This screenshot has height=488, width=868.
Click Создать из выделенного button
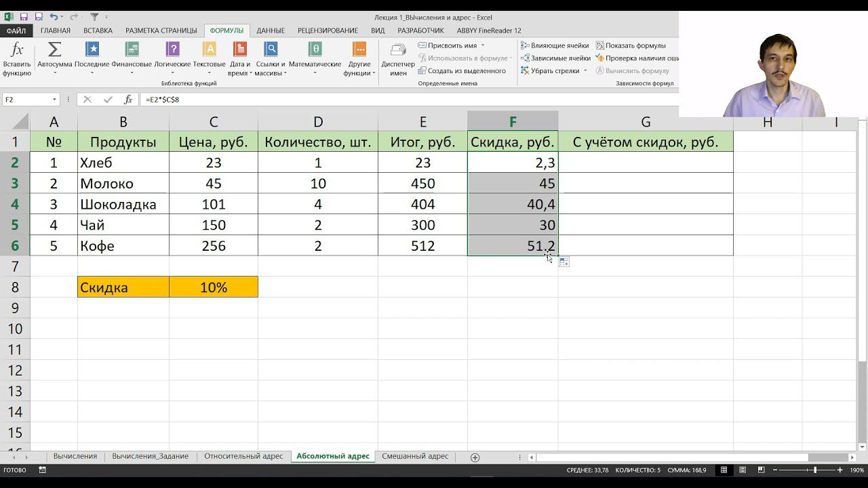462,70
